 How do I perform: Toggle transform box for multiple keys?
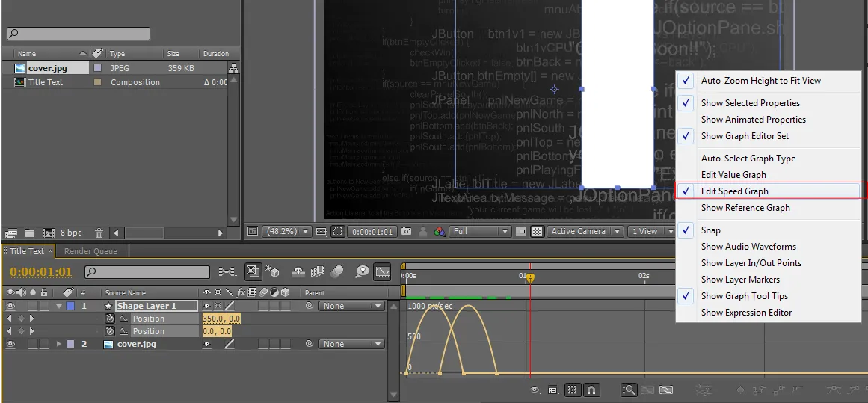573,390
